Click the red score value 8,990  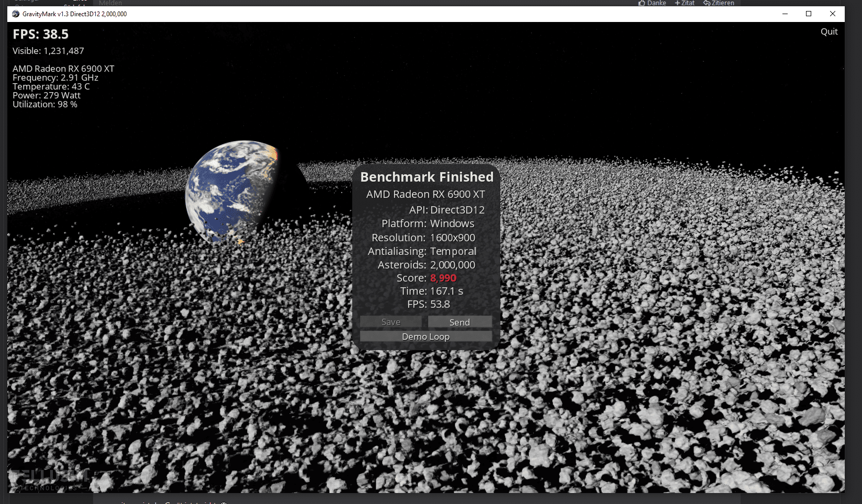[443, 278]
